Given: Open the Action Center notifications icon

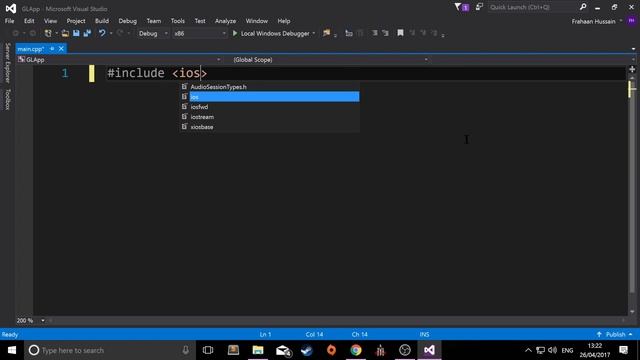Looking at the screenshot, I should (623, 350).
